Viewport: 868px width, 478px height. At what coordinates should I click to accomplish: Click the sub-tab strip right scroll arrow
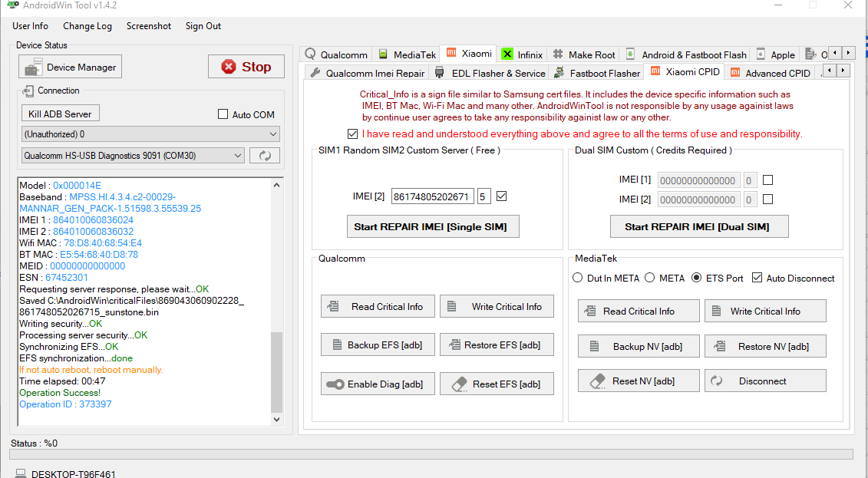[843, 71]
